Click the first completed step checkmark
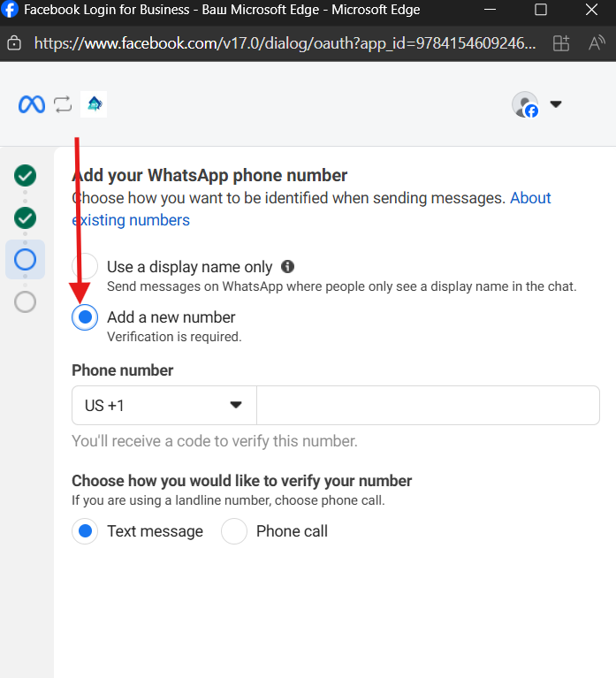 [x=26, y=176]
